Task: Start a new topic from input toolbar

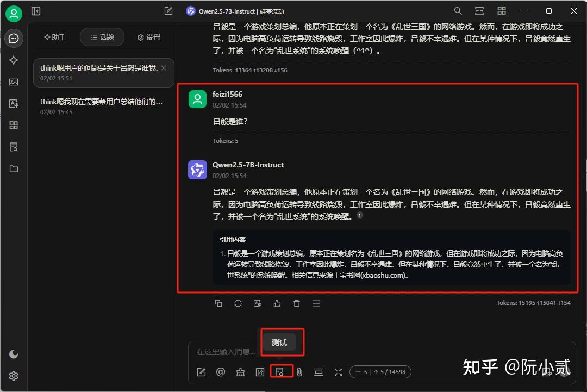Action: 202,372
